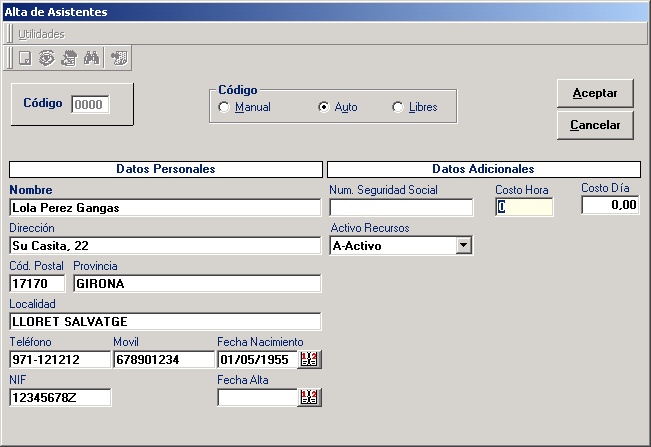Click the Fecha Nacimiento date field
The width and height of the screenshot is (651, 447).
coord(257,359)
